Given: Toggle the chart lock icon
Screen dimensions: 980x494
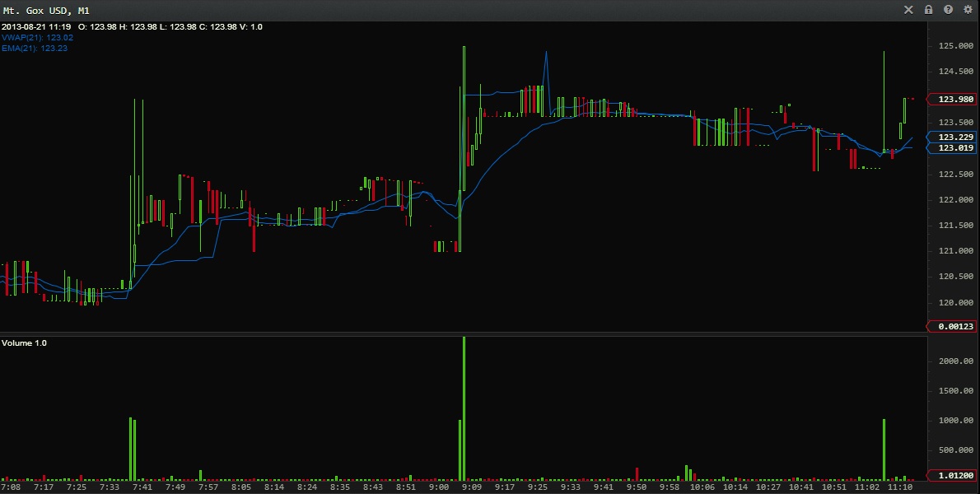Looking at the screenshot, I should (928, 10).
